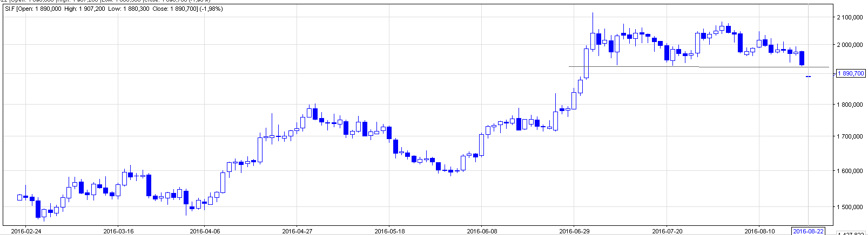This screenshot has width=868, height=235.
Task: Click the 2 100,000 price axis label
Action: tap(850, 17)
